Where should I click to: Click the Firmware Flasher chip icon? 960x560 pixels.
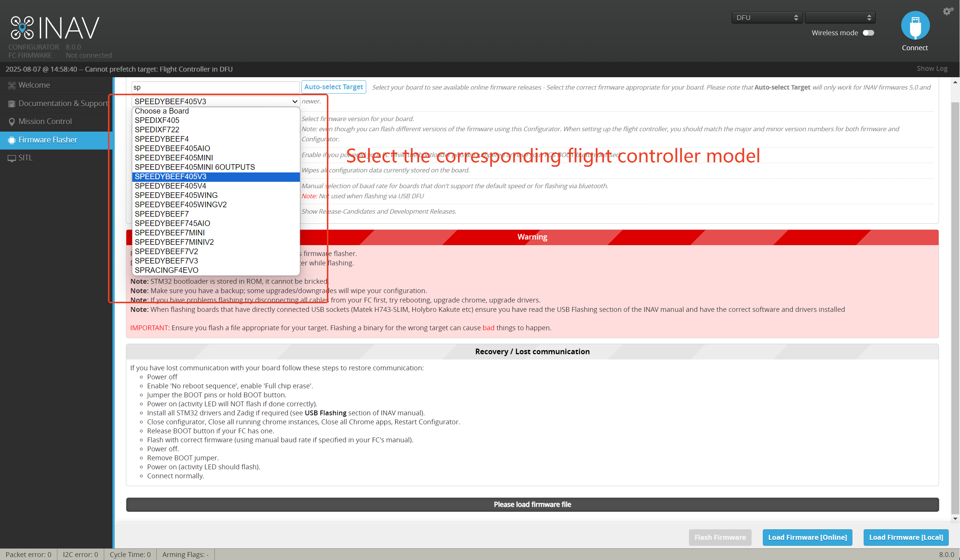(x=12, y=140)
